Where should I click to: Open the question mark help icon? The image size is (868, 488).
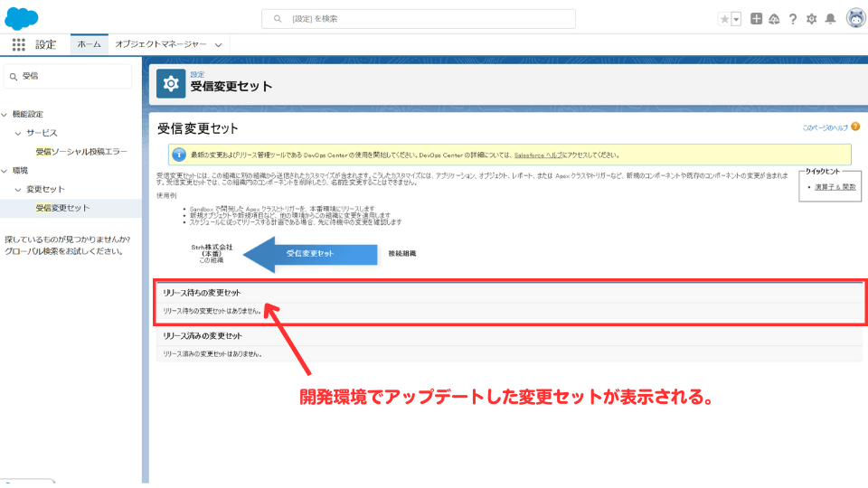[793, 19]
